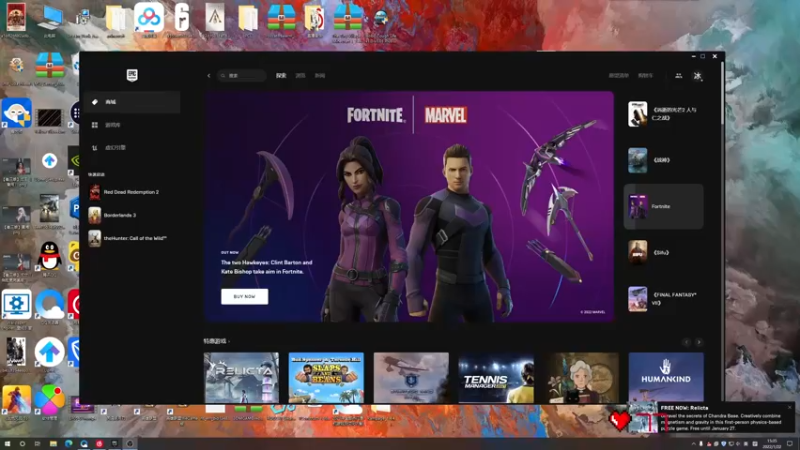Open FREE NOW: Relicta notification

[x=712, y=418]
